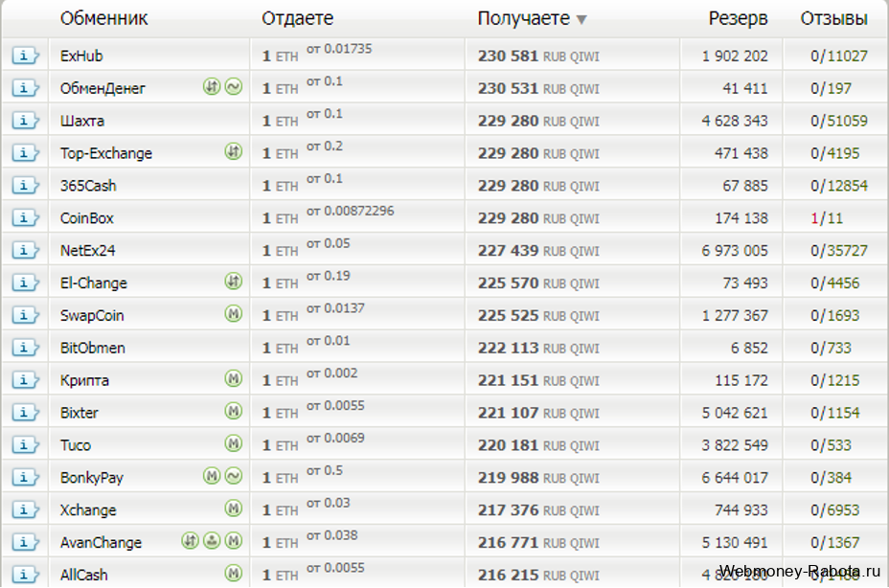Click info icon in Шахта row
Image resolution: width=889 pixels, height=588 pixels.
click(x=25, y=121)
